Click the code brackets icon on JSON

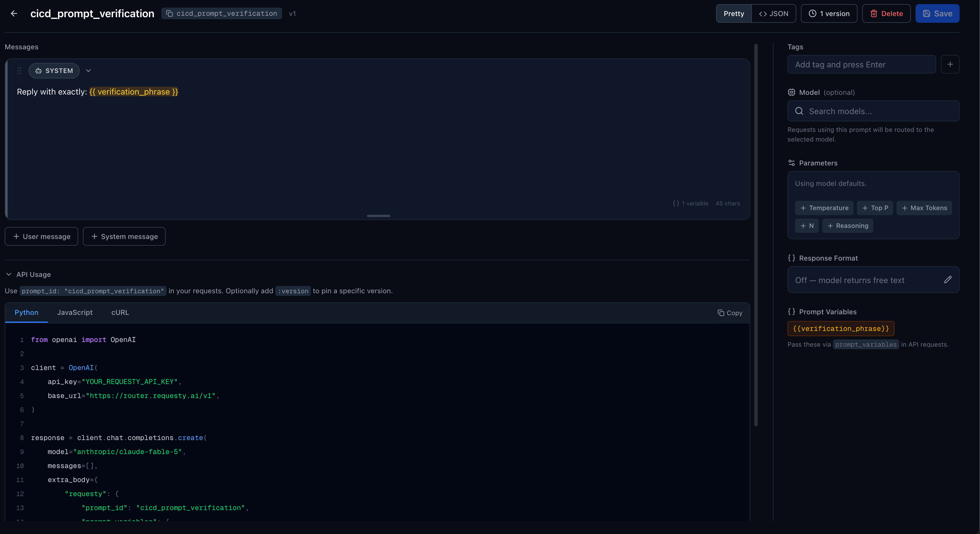click(x=762, y=14)
